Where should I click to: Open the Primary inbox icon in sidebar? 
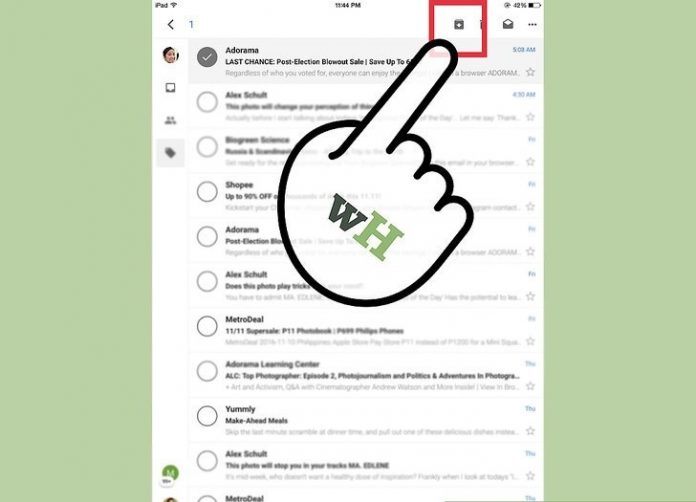click(x=170, y=87)
